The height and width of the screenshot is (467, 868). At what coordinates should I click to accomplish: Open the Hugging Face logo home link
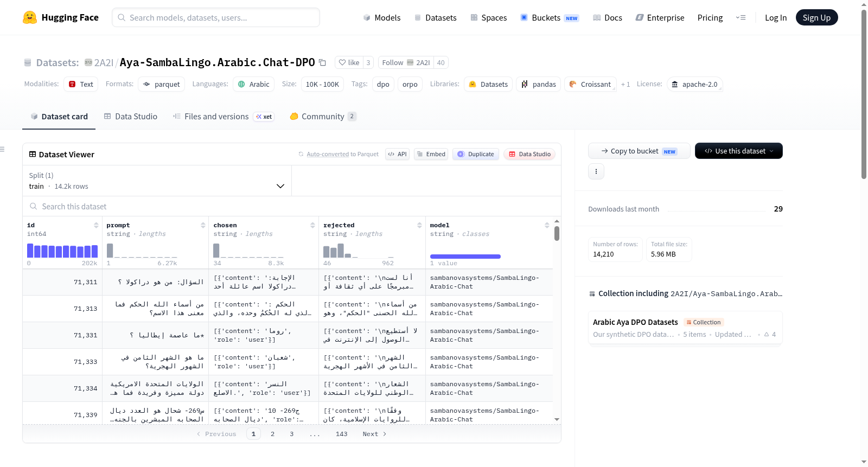tap(61, 17)
